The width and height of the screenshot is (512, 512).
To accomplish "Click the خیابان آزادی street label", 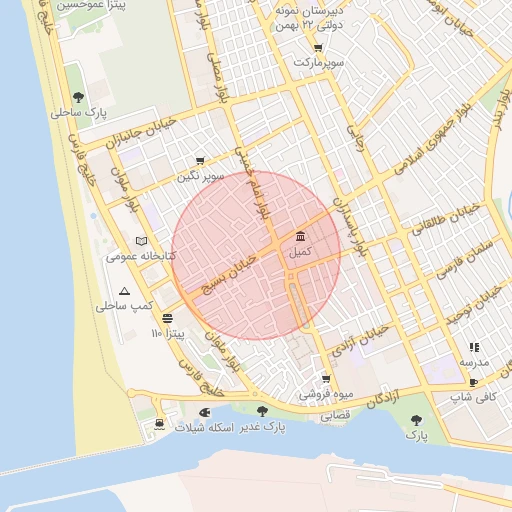I will 360,341.
